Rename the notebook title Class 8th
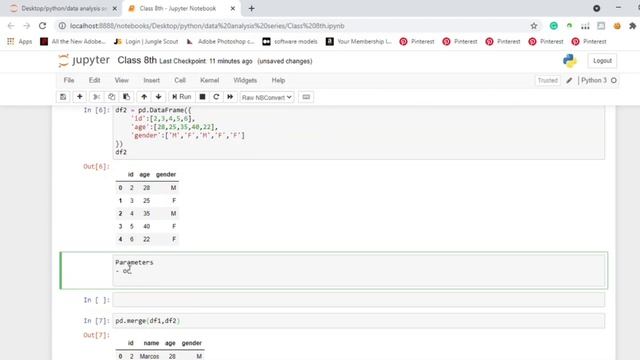The width and height of the screenshot is (640, 360). tap(137, 60)
